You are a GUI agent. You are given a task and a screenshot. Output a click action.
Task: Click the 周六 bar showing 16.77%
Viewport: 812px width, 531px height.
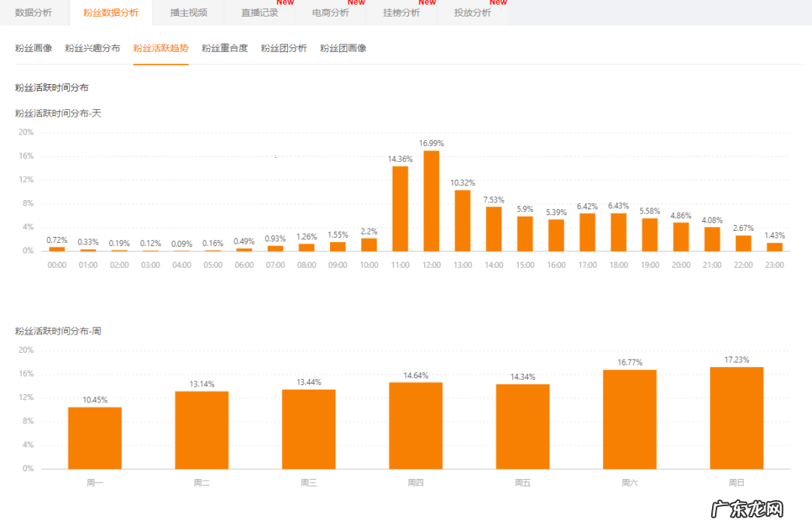(x=629, y=417)
